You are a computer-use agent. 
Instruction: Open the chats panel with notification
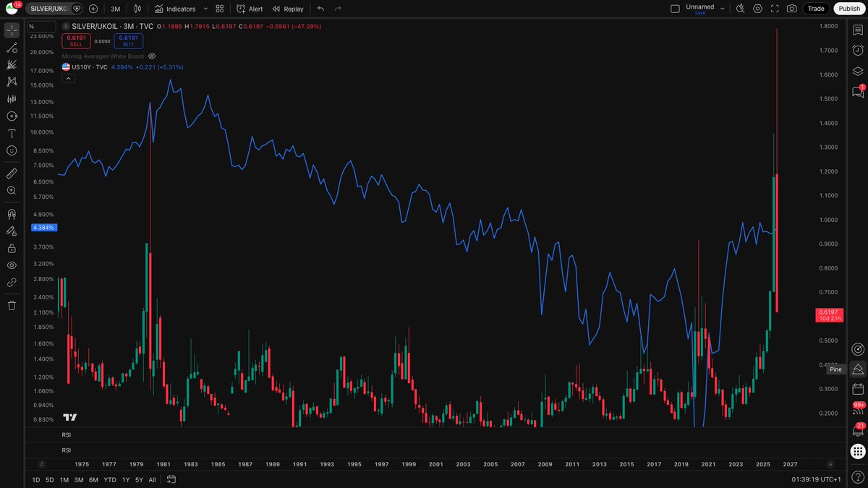coord(858,92)
